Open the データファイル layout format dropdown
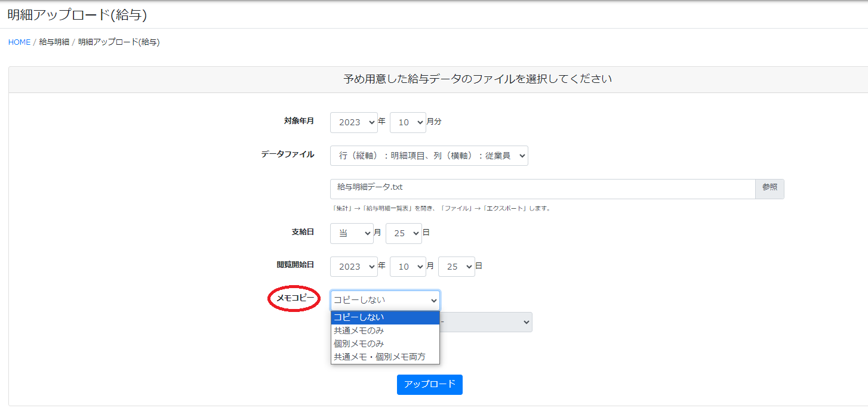Viewport: 868px width, 408px height. point(429,156)
